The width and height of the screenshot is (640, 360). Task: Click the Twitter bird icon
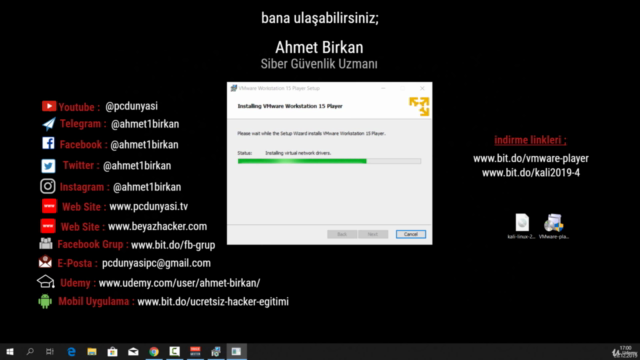[48, 166]
